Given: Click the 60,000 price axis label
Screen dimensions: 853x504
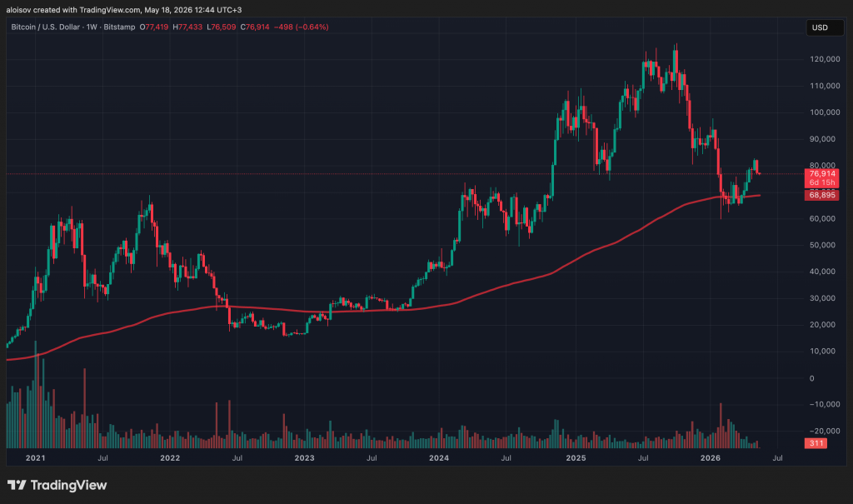Looking at the screenshot, I should [x=822, y=218].
